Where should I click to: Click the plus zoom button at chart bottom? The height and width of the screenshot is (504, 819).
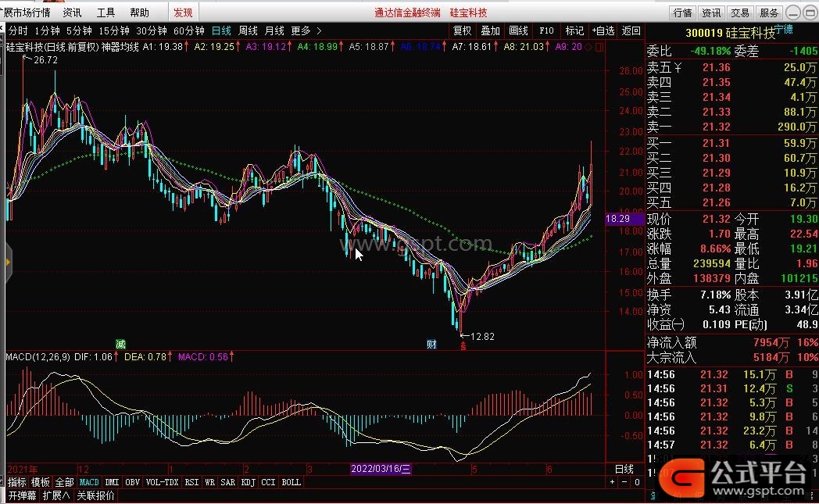[612, 482]
